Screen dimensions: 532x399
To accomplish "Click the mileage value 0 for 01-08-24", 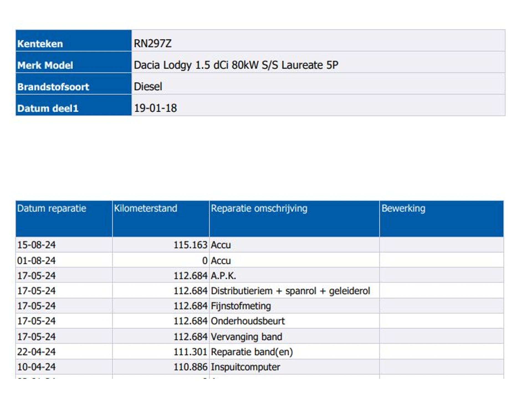I will (x=204, y=260).
